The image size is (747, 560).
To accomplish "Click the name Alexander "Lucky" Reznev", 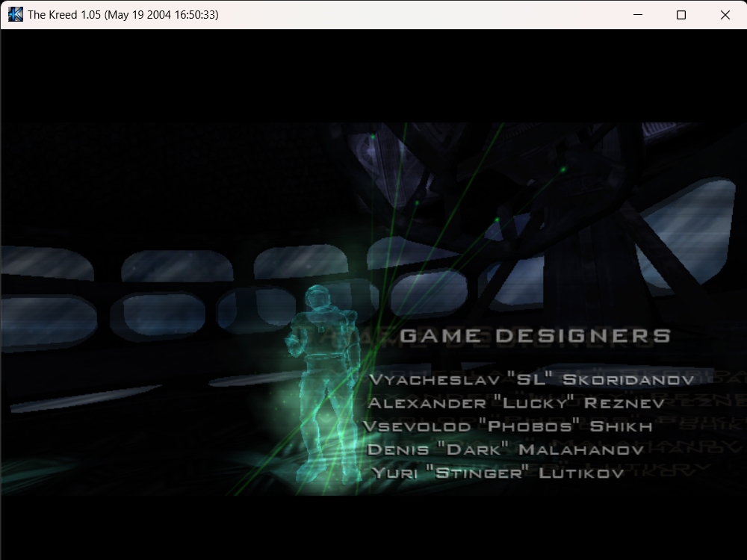I will [x=516, y=403].
